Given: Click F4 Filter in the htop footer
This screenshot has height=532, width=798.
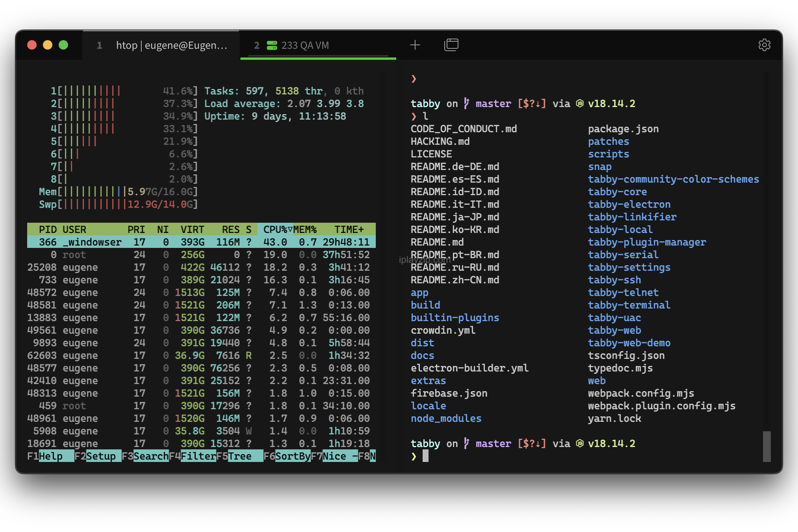Looking at the screenshot, I should (192, 456).
